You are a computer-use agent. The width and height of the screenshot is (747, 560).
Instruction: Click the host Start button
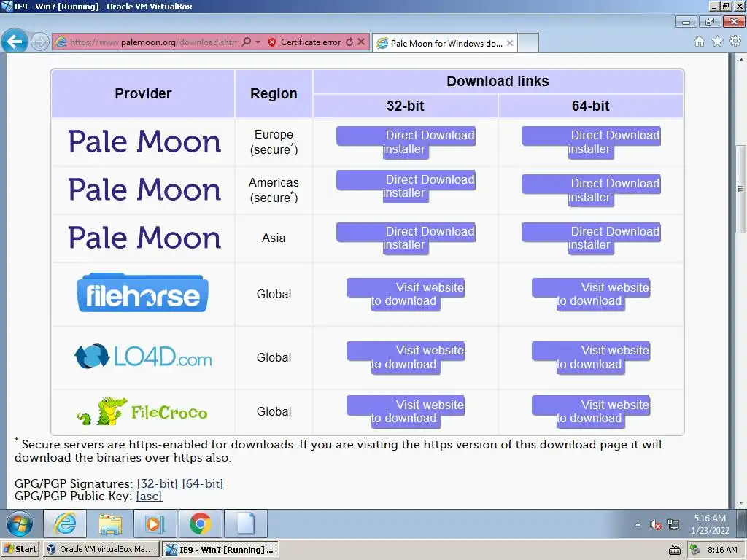coord(20,549)
